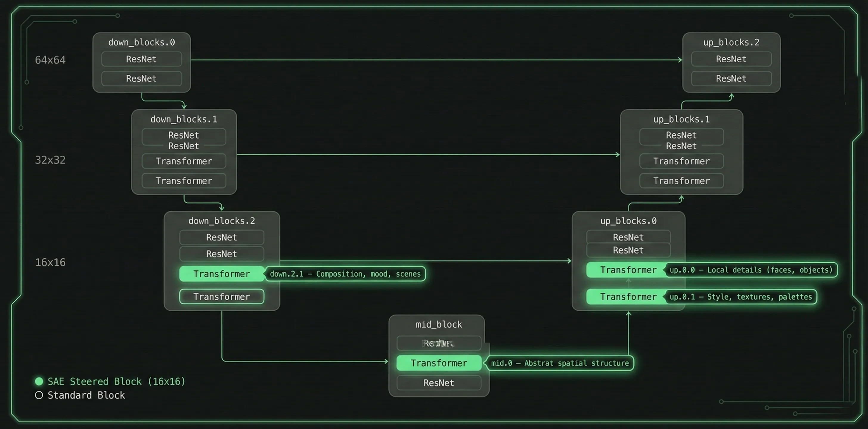Collapse the mid_block panel
Screen dimensions: 868x429
tap(438, 324)
